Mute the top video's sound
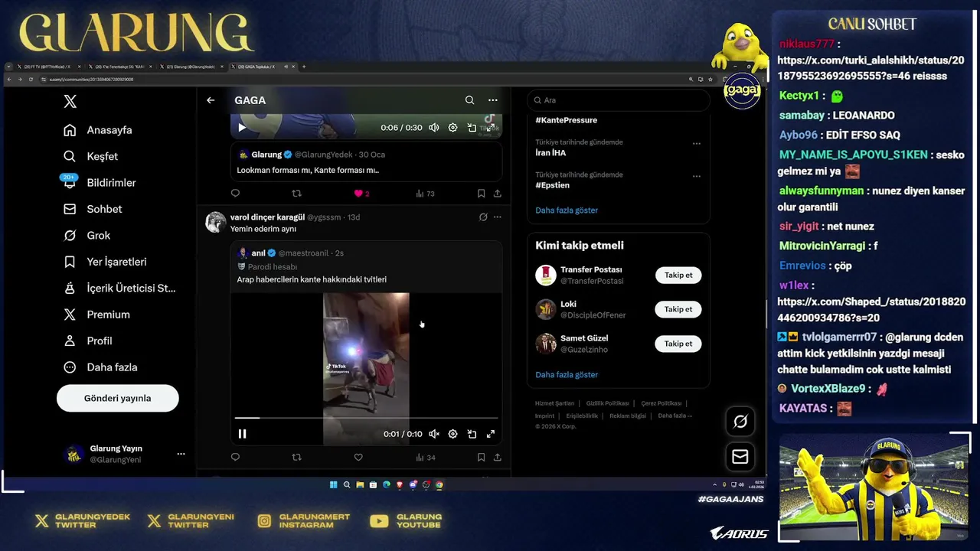The image size is (980, 551). click(x=433, y=128)
